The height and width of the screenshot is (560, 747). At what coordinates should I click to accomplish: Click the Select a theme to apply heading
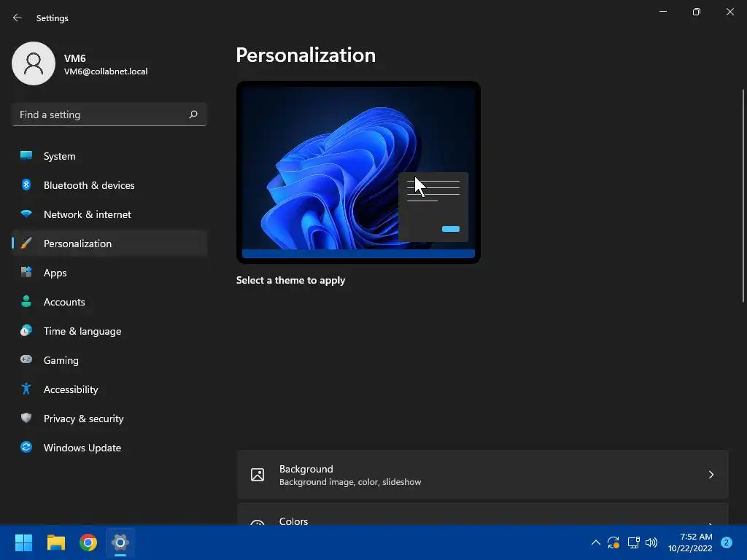point(290,281)
